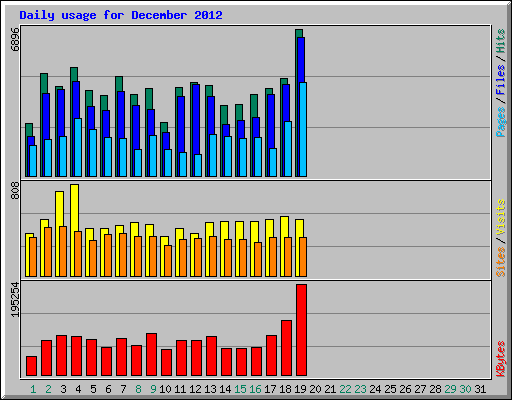Screen dimensions: 512x400
Task: Click day 30 on the date axis
Action: point(465,389)
